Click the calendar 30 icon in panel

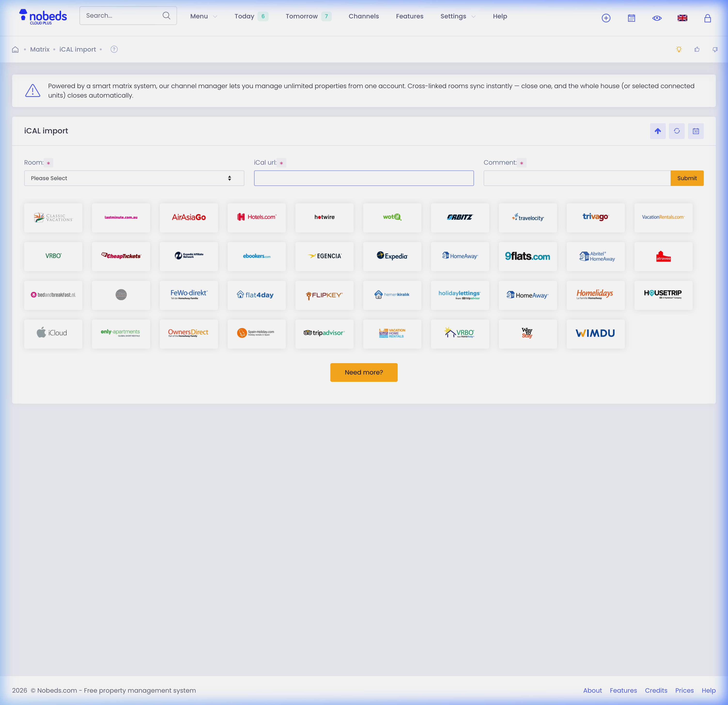pos(695,131)
